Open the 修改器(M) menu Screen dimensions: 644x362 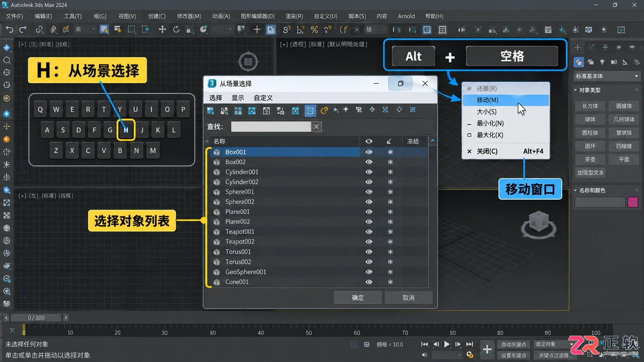point(189,16)
